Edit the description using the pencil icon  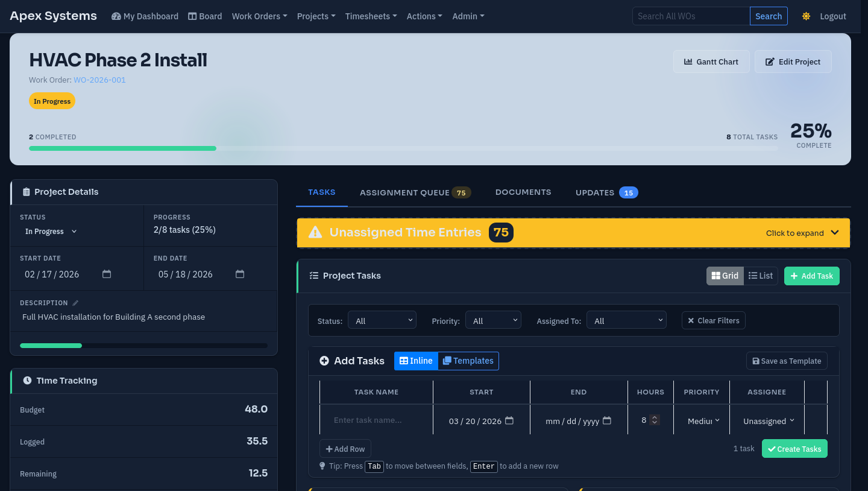coord(75,302)
